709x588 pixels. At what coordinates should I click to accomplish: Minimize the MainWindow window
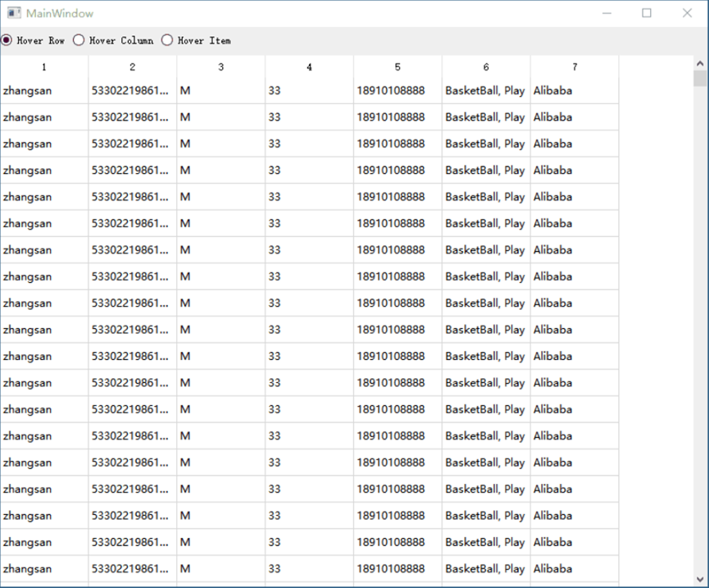tap(607, 13)
